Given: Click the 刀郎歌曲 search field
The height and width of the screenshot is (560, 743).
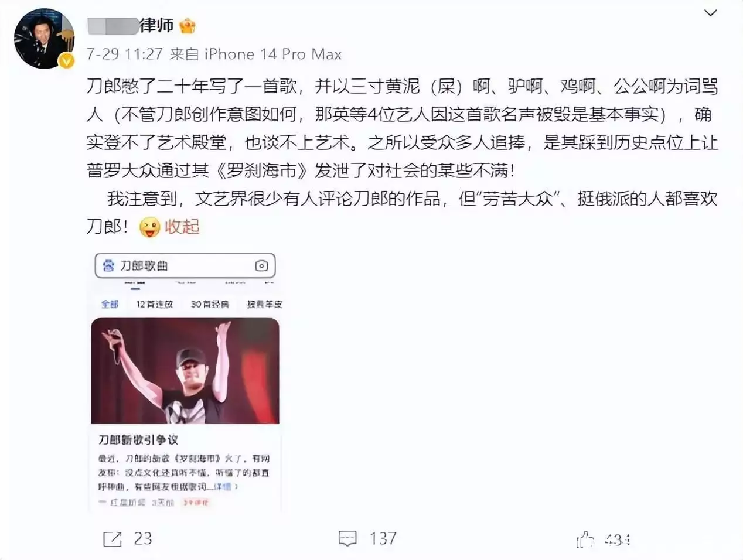Looking at the screenshot, I should coord(185,266).
